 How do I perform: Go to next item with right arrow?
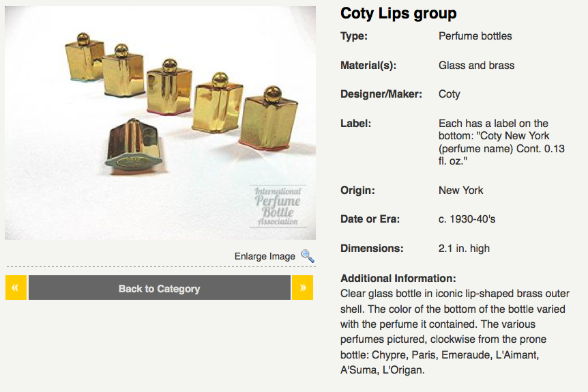pyautogui.click(x=302, y=288)
